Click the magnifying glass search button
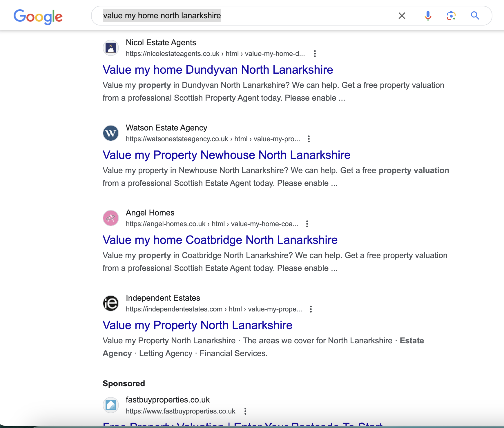The width and height of the screenshot is (504, 428). tap(475, 16)
